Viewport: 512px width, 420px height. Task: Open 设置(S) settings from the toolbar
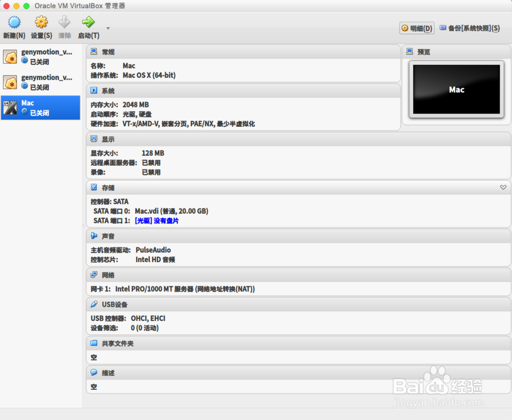tap(40, 22)
